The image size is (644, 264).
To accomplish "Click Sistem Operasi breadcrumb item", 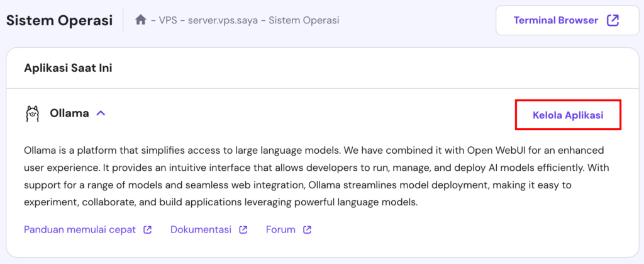I will pos(304,20).
